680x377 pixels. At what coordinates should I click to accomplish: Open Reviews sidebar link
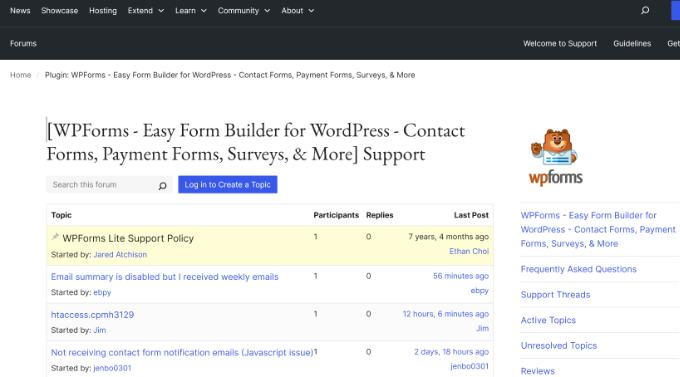pos(537,371)
